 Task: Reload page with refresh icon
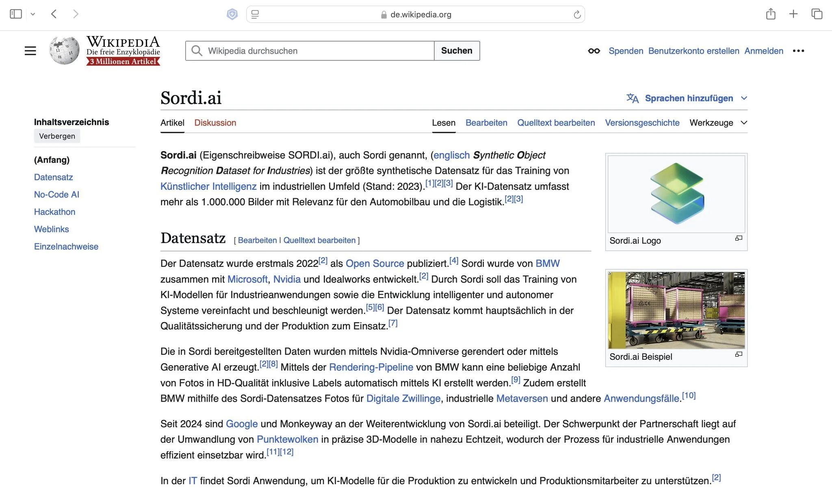pyautogui.click(x=577, y=15)
